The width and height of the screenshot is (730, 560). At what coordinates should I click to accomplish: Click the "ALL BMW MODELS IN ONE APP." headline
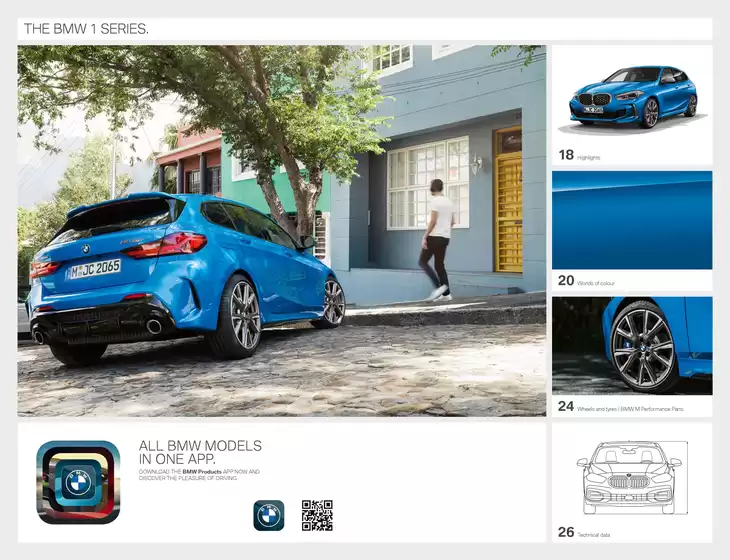(x=200, y=452)
